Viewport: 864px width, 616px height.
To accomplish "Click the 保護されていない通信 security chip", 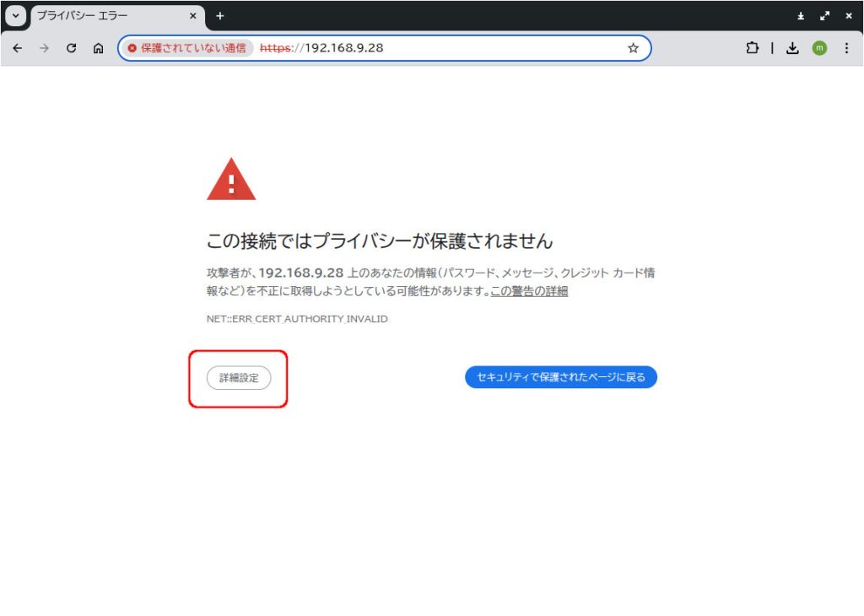I will (186, 48).
